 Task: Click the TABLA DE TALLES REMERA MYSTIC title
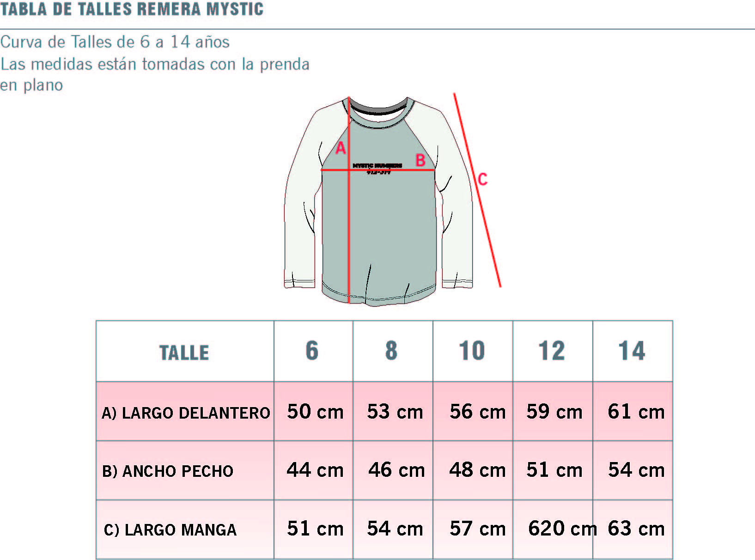pyautogui.click(x=132, y=9)
